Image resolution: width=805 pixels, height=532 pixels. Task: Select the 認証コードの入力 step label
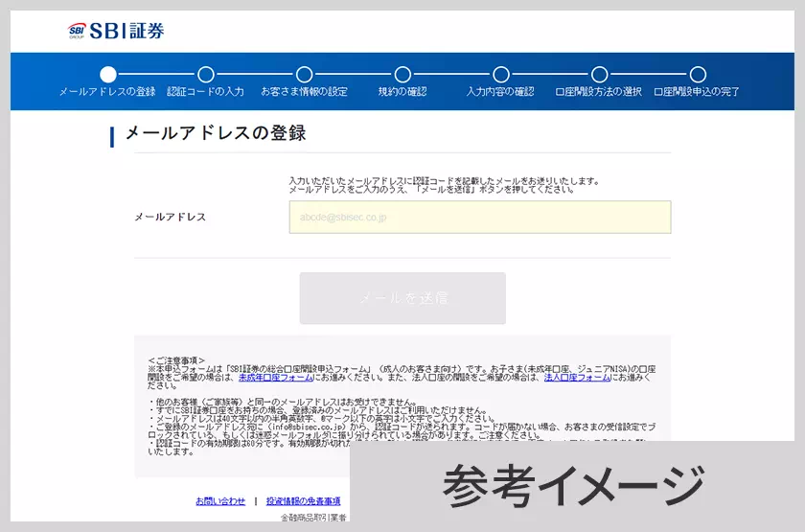(x=206, y=92)
